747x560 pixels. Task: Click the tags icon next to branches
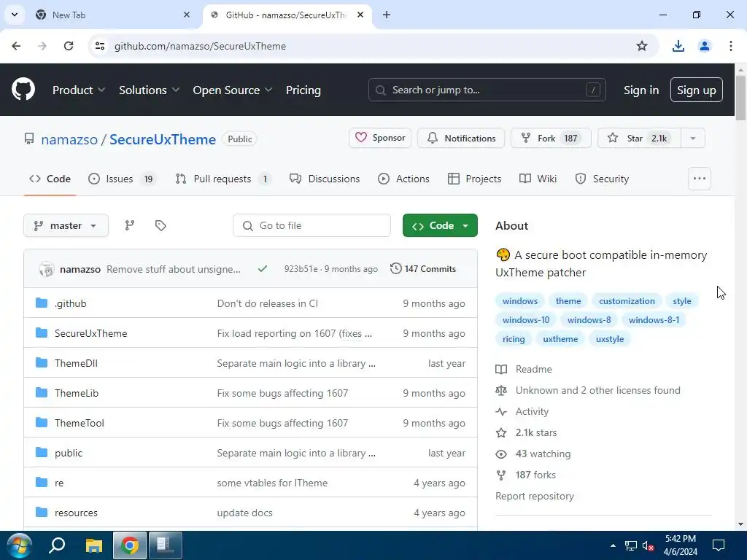click(160, 225)
